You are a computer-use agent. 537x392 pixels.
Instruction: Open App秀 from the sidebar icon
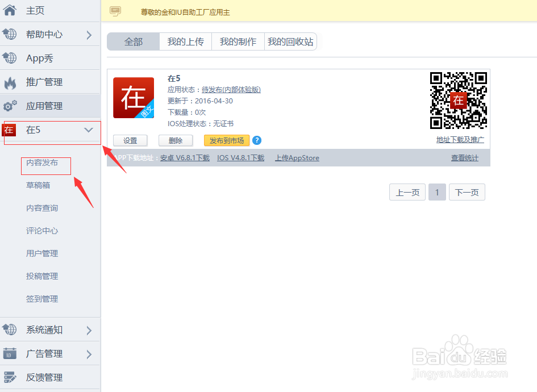click(x=10, y=58)
